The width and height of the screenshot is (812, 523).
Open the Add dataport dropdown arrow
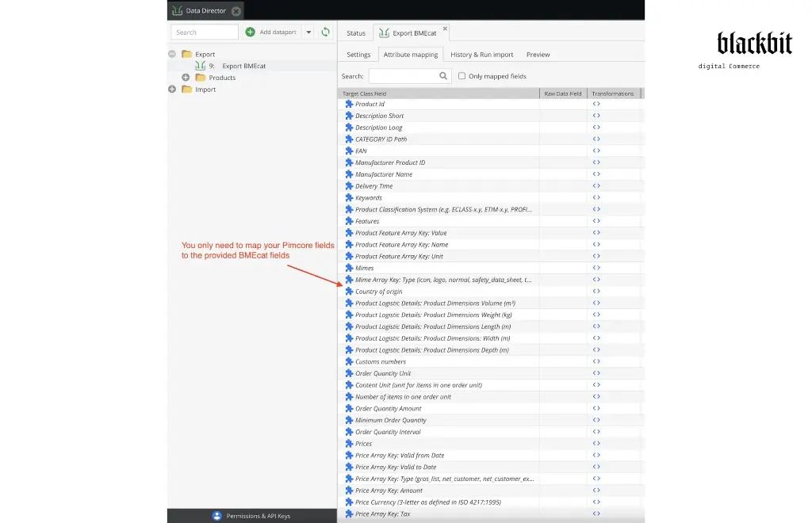[308, 32]
